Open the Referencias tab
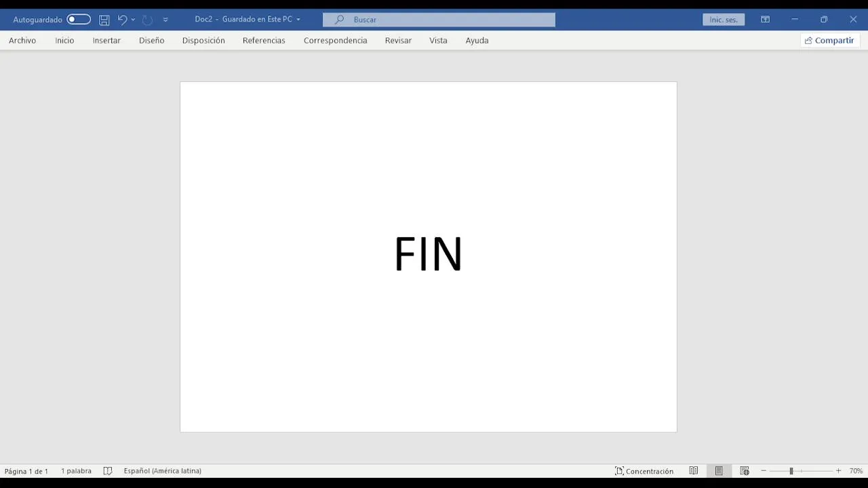The image size is (868, 488). coord(264,41)
